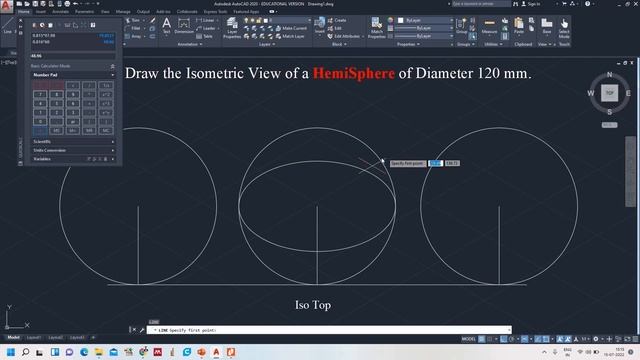The height and width of the screenshot is (360, 640).
Task: Select the Line drawing tool
Action: 8,25
